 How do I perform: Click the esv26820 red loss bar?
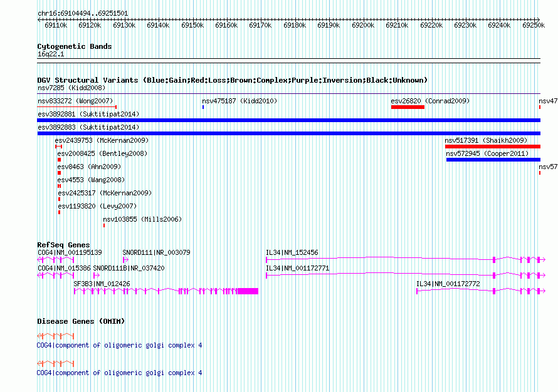point(408,107)
